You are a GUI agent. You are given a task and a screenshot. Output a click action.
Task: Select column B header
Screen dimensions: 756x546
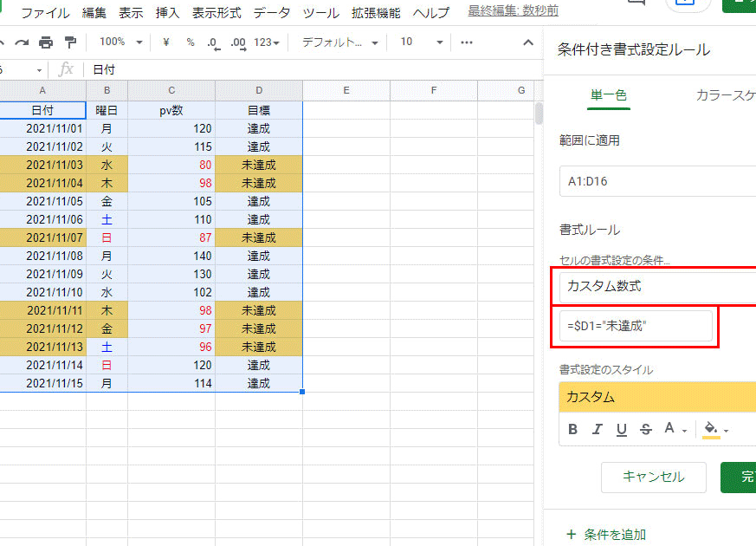point(107,91)
